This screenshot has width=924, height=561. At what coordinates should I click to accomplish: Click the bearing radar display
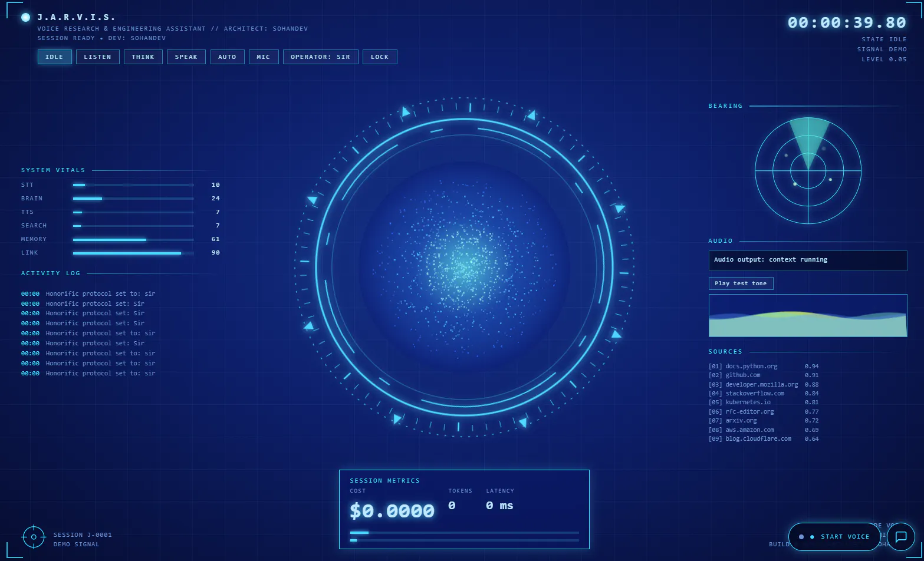click(808, 171)
